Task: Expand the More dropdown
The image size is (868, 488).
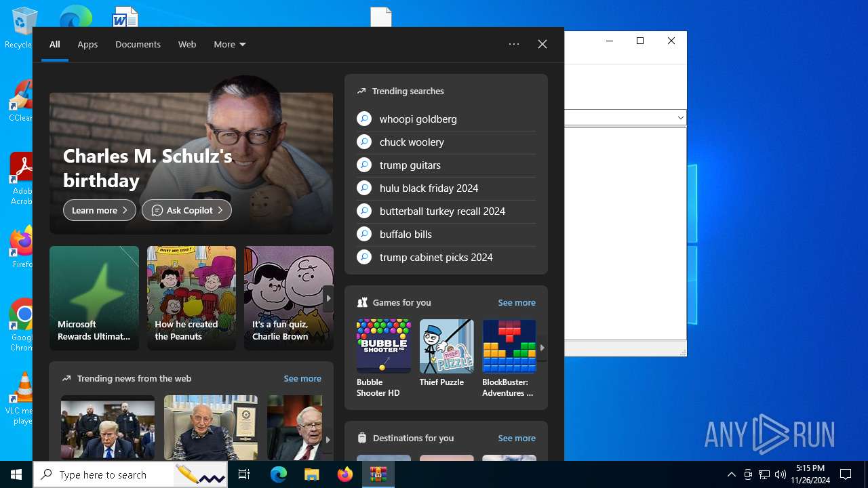Action: (230, 44)
